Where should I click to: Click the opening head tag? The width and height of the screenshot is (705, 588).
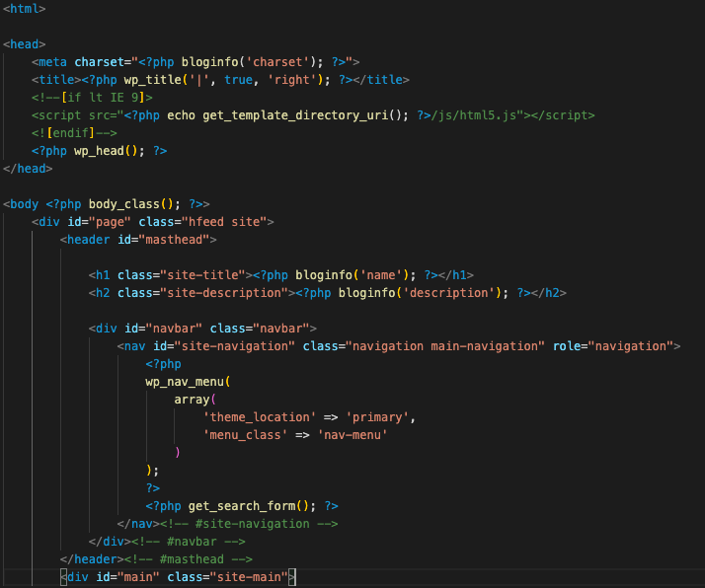(25, 44)
